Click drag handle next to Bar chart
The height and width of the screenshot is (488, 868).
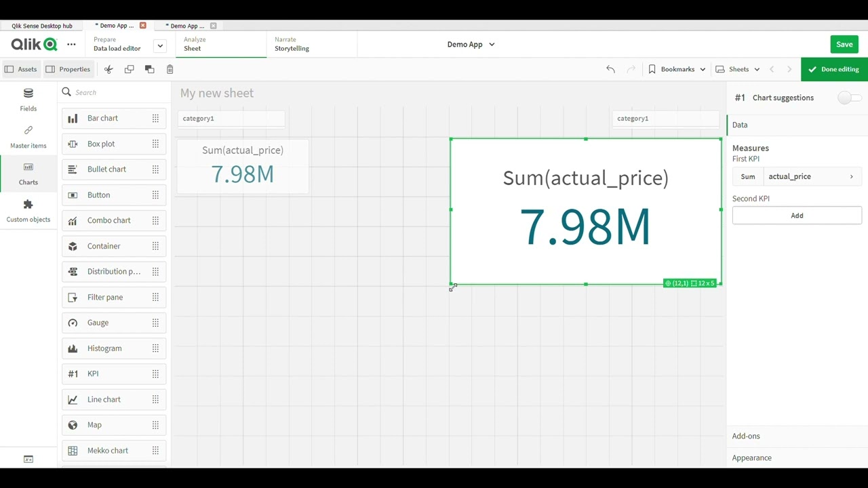click(x=155, y=118)
